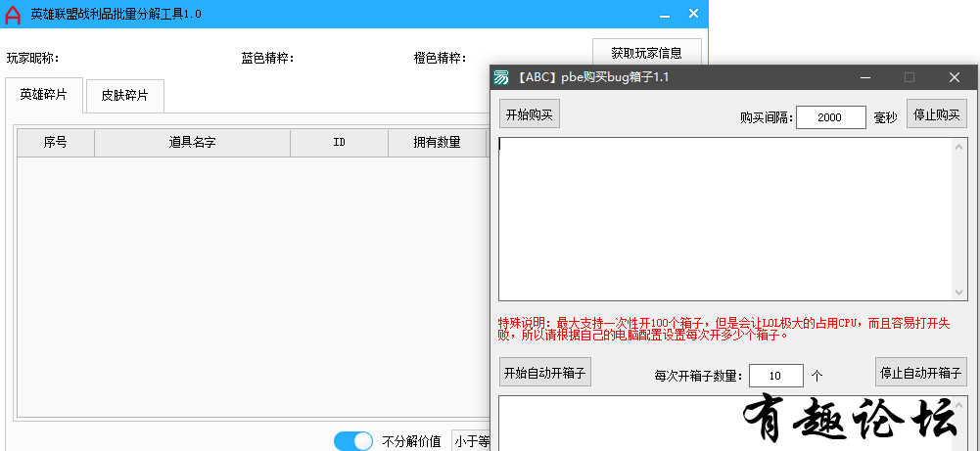This screenshot has width=980, height=451.
Task: Switch to the 皮肤碎片 tab
Action: coord(125,96)
